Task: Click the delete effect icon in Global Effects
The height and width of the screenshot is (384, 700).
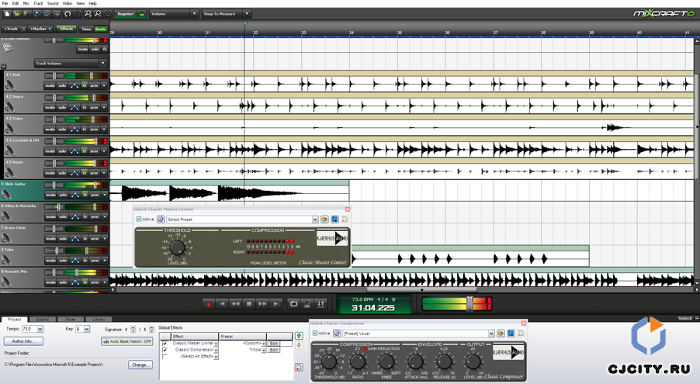Action: (299, 367)
